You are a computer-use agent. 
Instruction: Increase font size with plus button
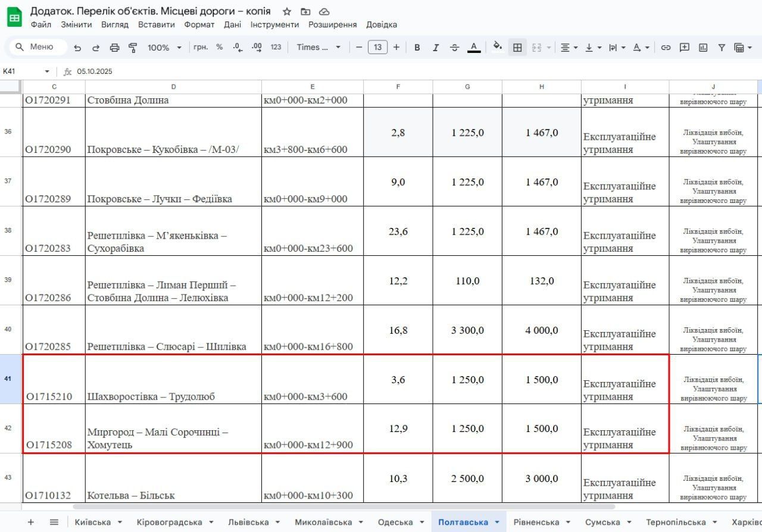click(x=396, y=48)
